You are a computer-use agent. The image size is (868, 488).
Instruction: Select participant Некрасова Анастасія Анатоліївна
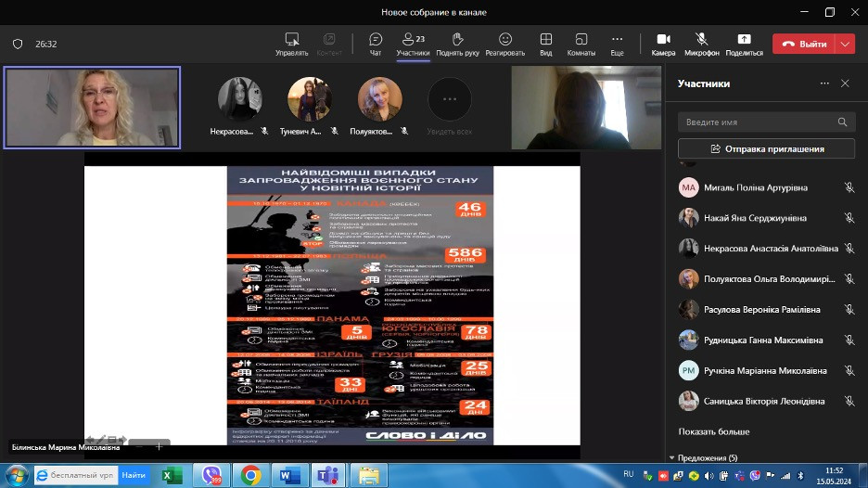tap(766, 248)
